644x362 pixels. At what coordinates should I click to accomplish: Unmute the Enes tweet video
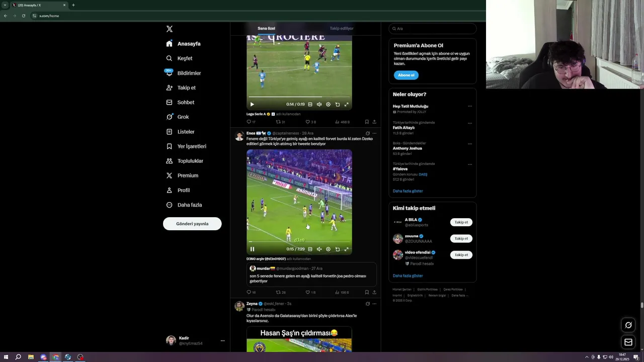(x=319, y=249)
